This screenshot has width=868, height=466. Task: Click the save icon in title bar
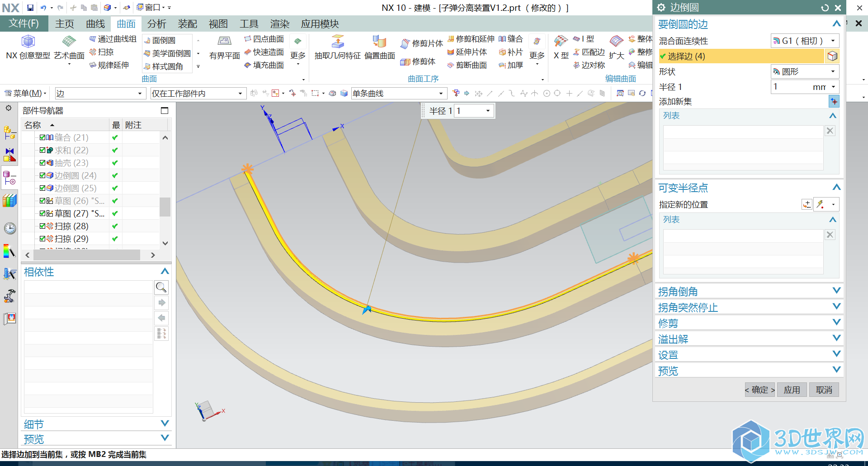[30, 8]
